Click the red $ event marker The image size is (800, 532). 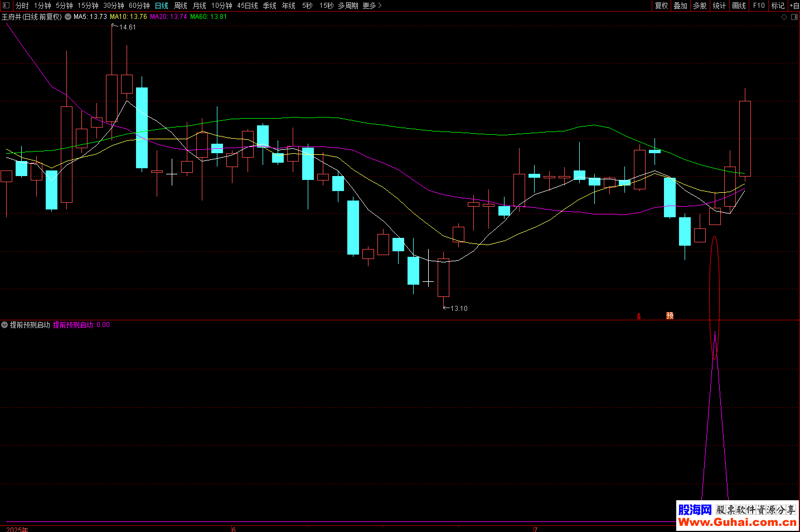[639, 316]
